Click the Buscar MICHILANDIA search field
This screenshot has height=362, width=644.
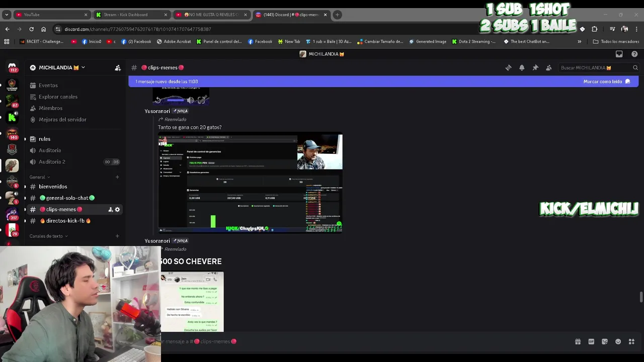tap(599, 67)
